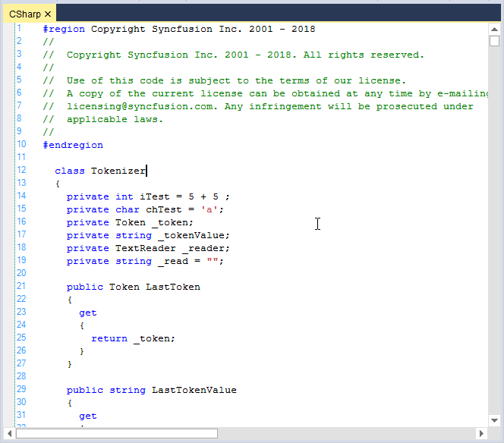The image size is (504, 443).
Task: Click return keyword on line 25
Action: [109, 338]
